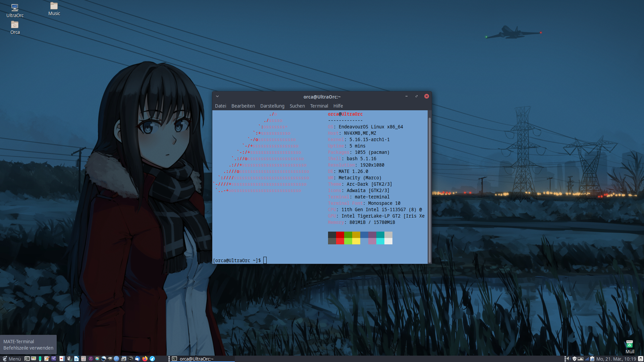This screenshot has width=644, height=362.
Task: Launch the text editor with pencil icon
Action: tap(47, 359)
